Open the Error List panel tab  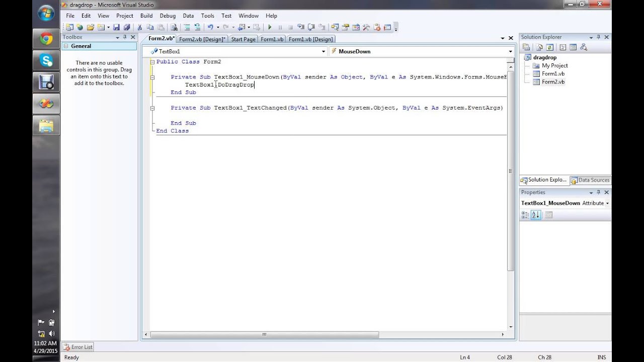point(77,347)
